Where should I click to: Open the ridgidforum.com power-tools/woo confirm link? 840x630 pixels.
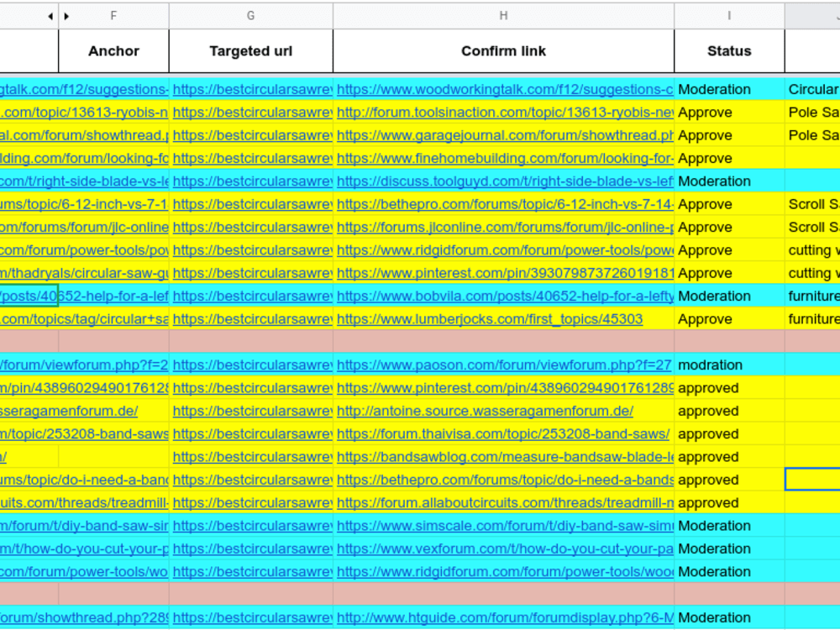[x=505, y=572]
